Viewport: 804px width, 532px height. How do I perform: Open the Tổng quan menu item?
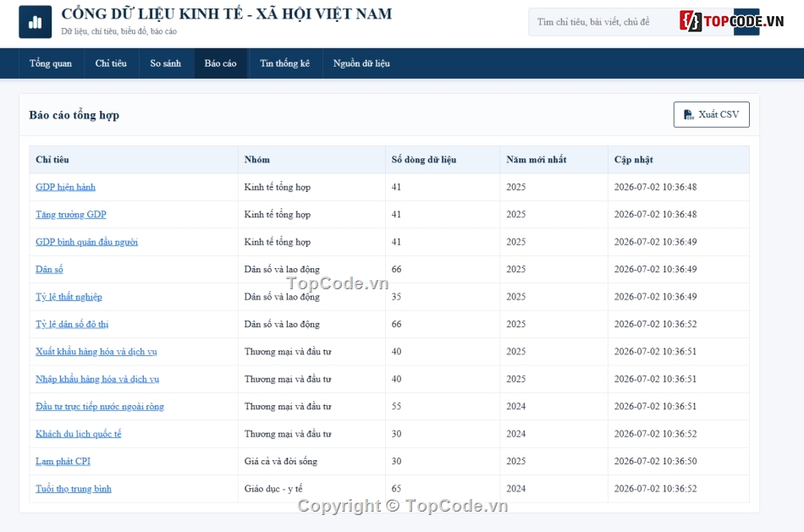(x=51, y=63)
